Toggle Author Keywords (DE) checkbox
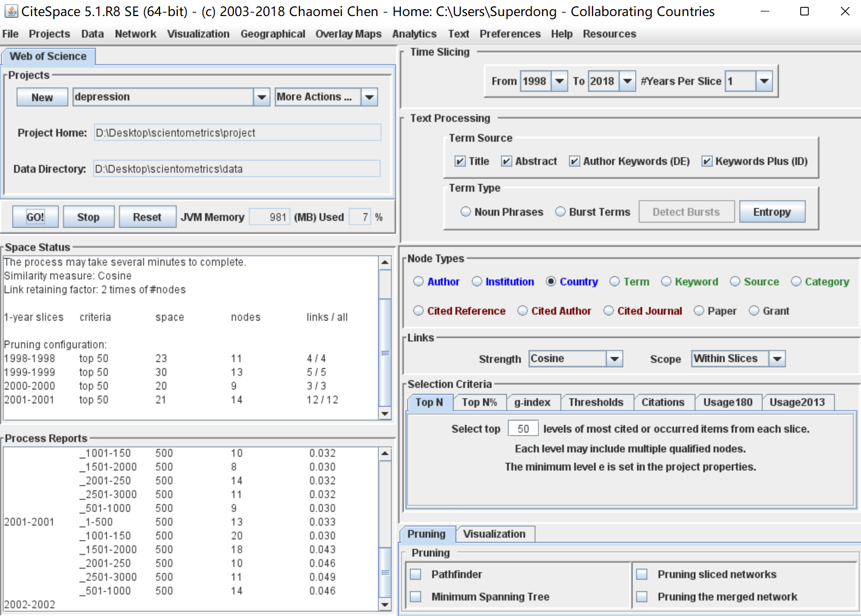The height and width of the screenshot is (616, 861). tap(574, 161)
